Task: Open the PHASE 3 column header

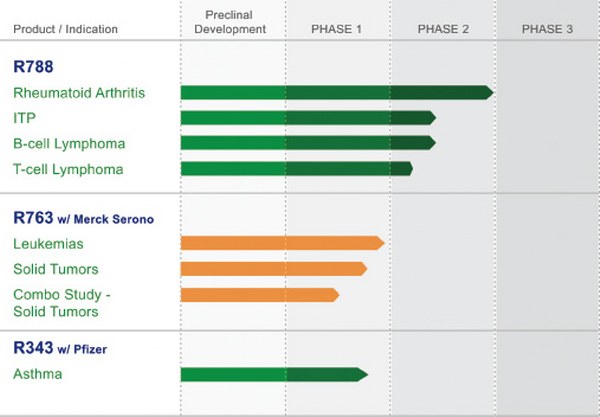Action: pos(547,29)
